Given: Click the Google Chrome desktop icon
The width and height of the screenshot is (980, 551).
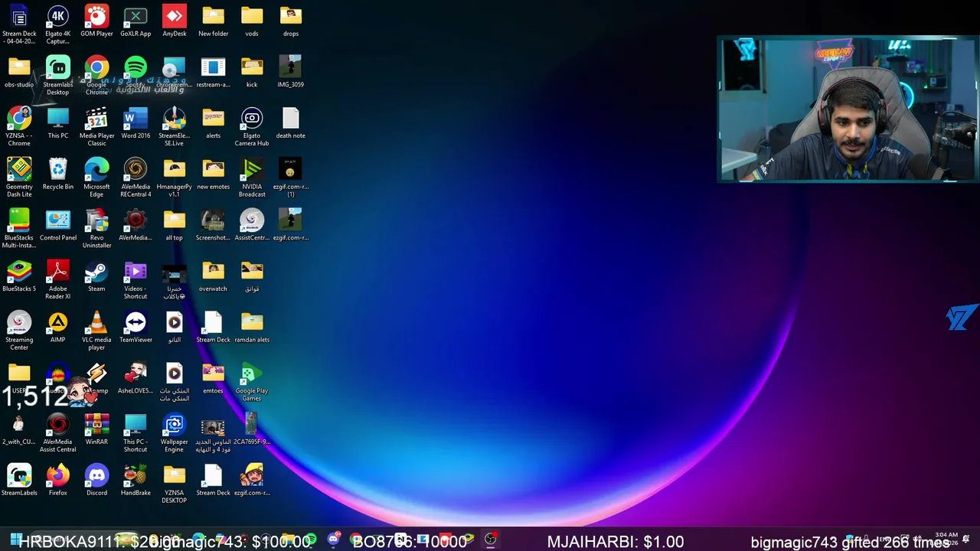Looking at the screenshot, I should 96,76.
